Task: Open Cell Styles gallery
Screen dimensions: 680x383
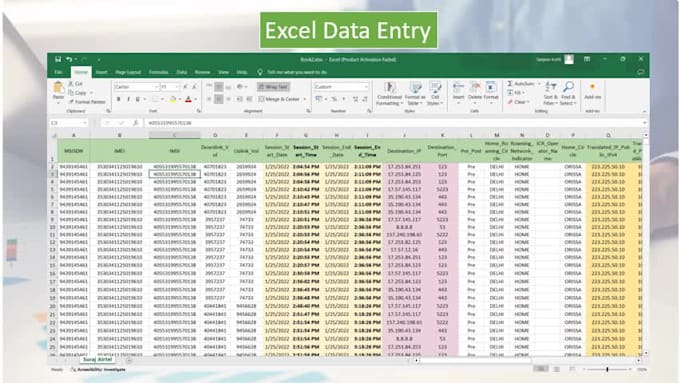Action: [x=435, y=93]
